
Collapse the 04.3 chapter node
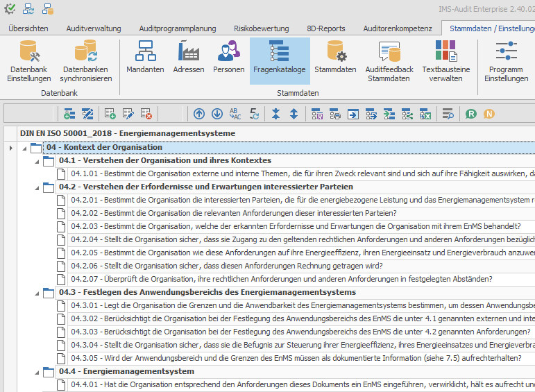[37, 293]
